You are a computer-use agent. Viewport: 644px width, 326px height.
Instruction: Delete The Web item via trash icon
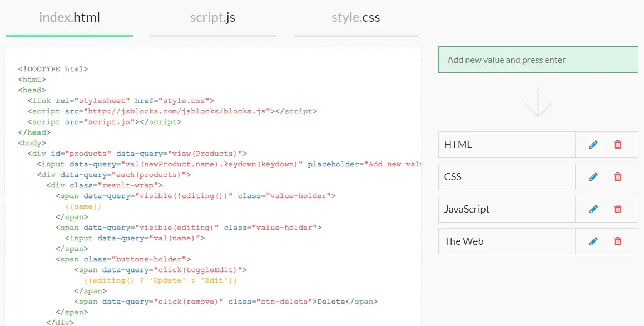617,241
